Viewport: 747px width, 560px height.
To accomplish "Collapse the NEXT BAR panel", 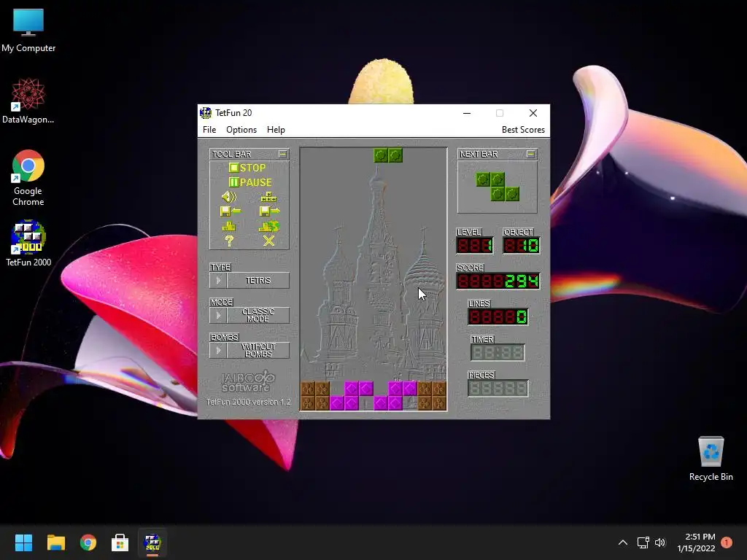I will pos(531,155).
